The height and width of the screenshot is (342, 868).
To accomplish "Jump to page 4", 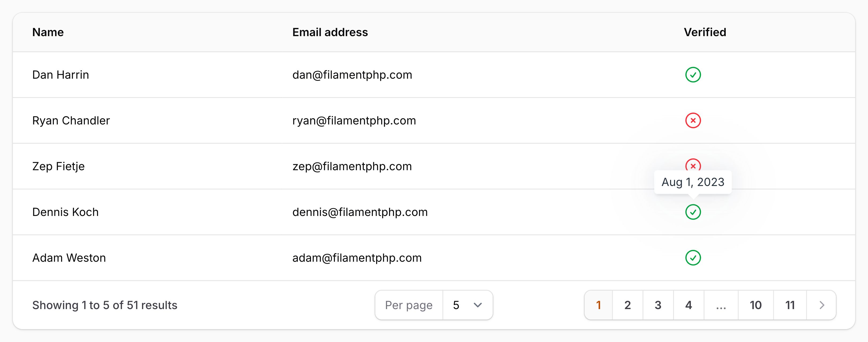I will coord(689,305).
